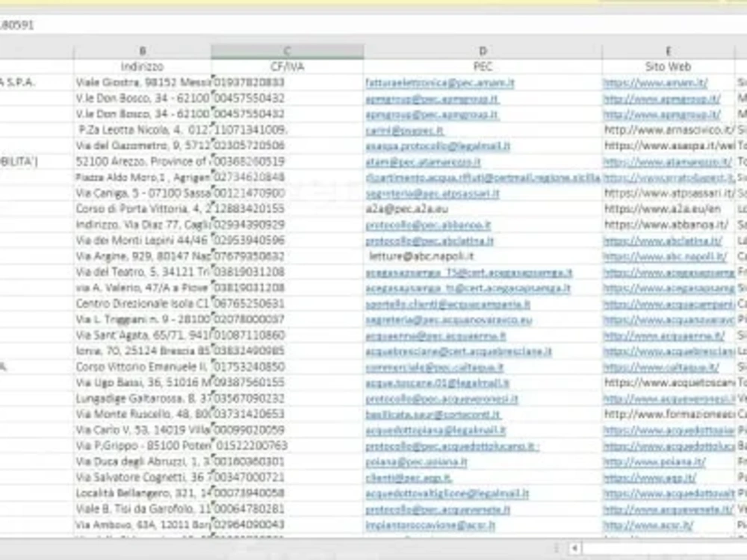This screenshot has height=560, width=747.
Task: Open the impiantoroccavione@acsr.it link
Action: point(430,525)
